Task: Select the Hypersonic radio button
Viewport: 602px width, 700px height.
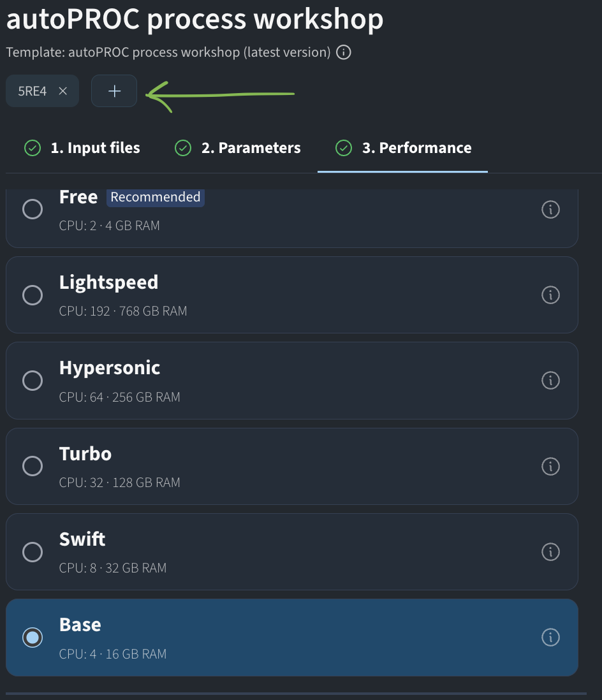Action: click(33, 381)
